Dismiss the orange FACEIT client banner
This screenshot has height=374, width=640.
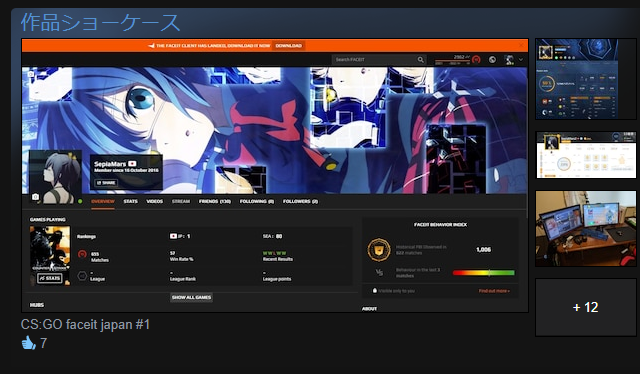click(x=521, y=45)
